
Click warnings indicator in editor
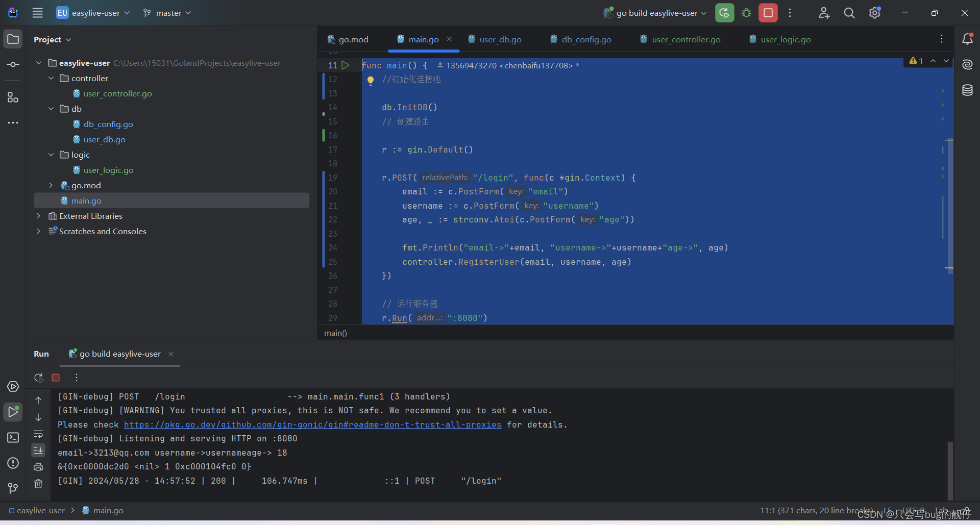[x=916, y=61]
